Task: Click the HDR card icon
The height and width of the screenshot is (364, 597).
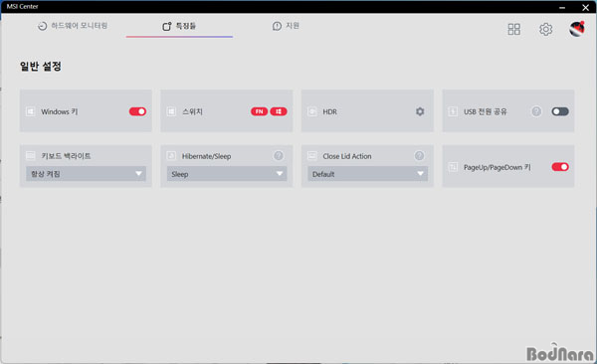Action: point(312,111)
